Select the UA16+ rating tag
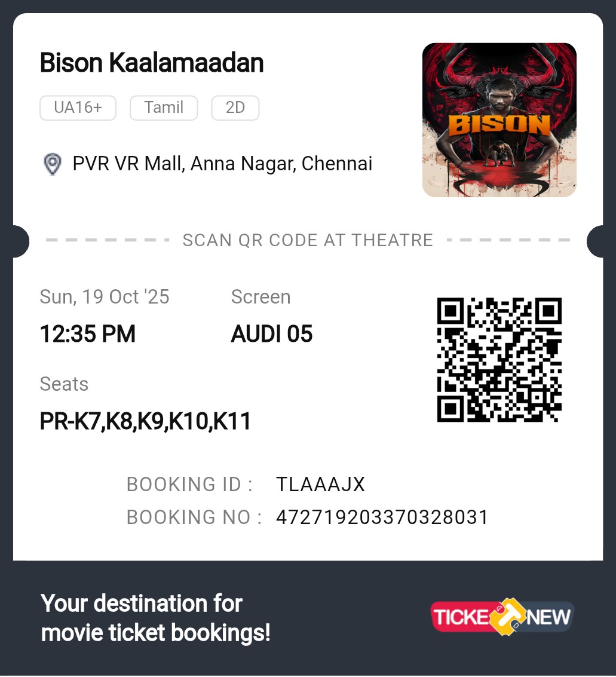 click(x=78, y=108)
